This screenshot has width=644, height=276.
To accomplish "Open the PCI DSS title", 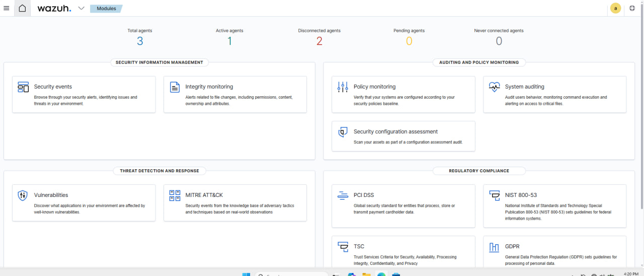I will (364, 195).
